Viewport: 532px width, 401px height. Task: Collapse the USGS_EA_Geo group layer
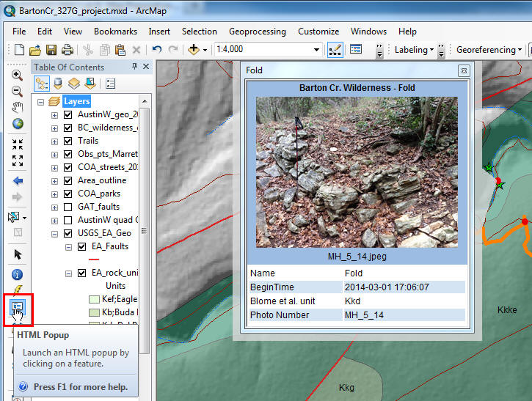coord(54,234)
